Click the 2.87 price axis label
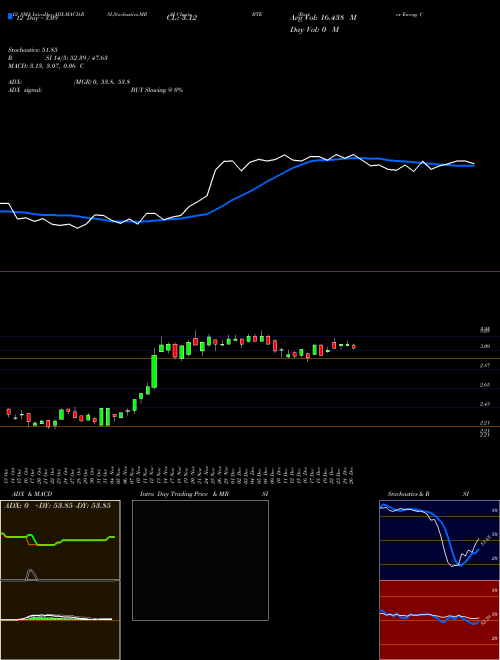 [485, 366]
